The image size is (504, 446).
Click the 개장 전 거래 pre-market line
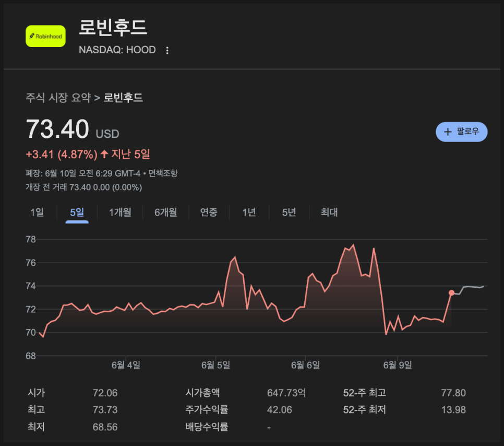coord(84,187)
